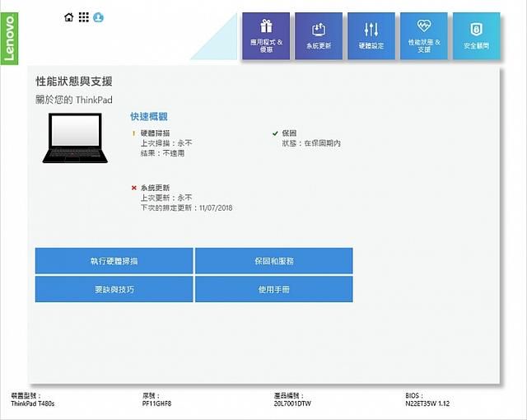Image resolution: width=527 pixels, height=420 pixels.
Task: Open the apps grid icon
Action: pyautogui.click(x=84, y=17)
